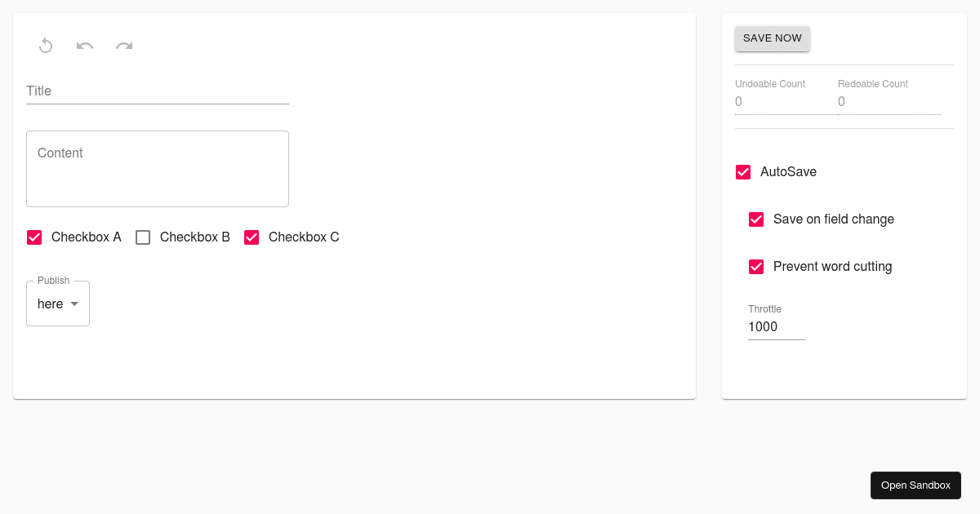Screen dimensions: 980x514
Task: Uncheck Prevent word cutting
Action: (x=756, y=267)
